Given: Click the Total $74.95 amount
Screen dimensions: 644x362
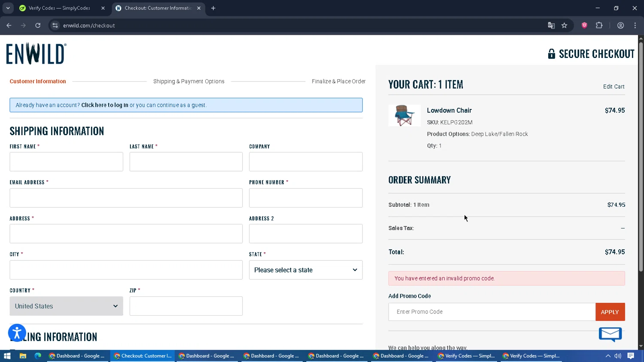Looking at the screenshot, I should (615, 252).
